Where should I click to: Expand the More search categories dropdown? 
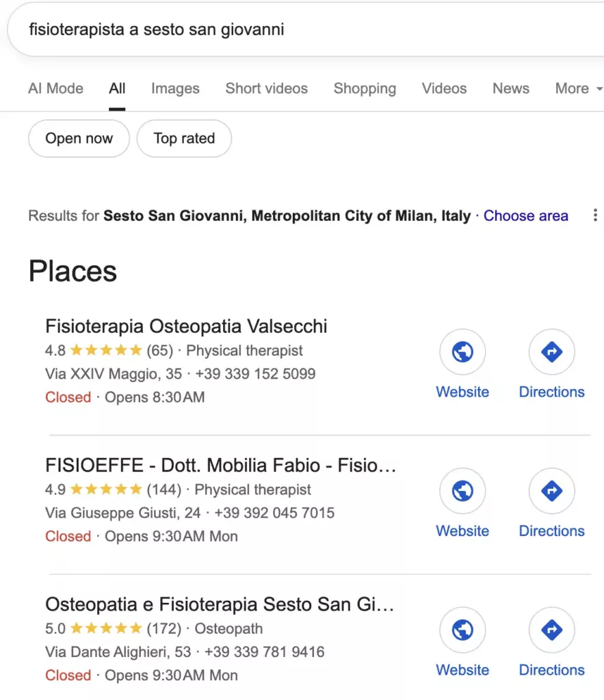point(578,89)
